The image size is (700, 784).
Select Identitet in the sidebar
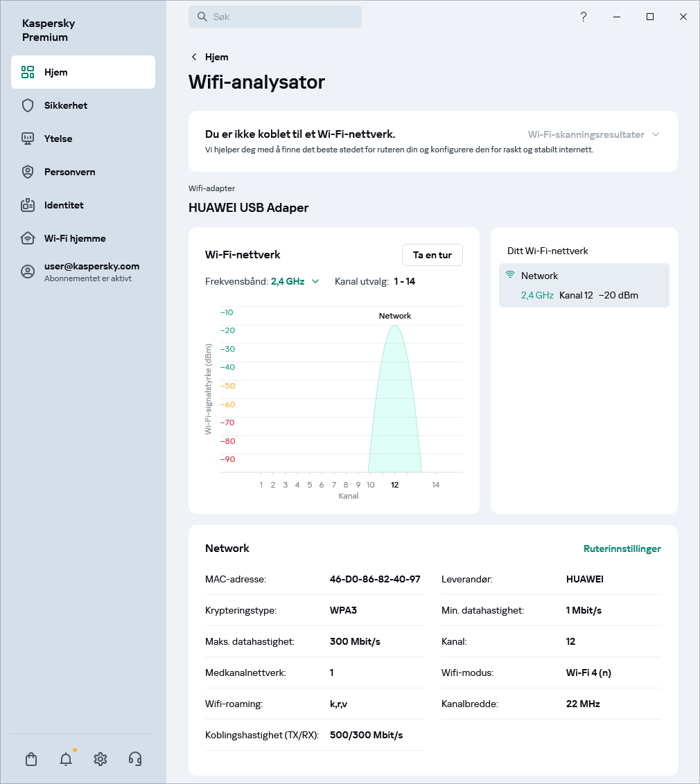[x=64, y=205]
